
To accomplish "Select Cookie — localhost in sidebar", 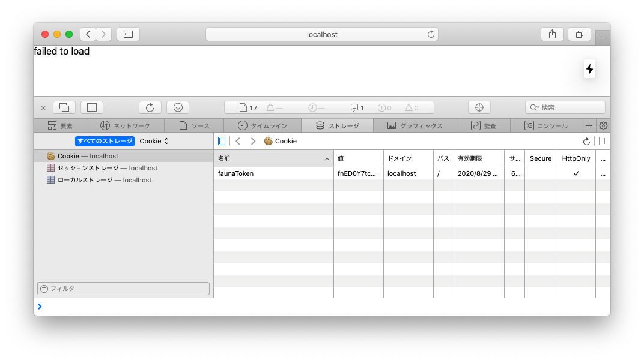I will click(123, 156).
